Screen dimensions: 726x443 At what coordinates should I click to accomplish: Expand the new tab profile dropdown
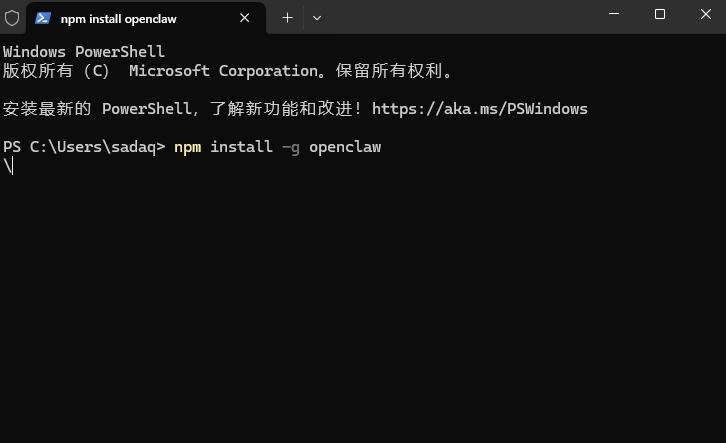tap(317, 18)
